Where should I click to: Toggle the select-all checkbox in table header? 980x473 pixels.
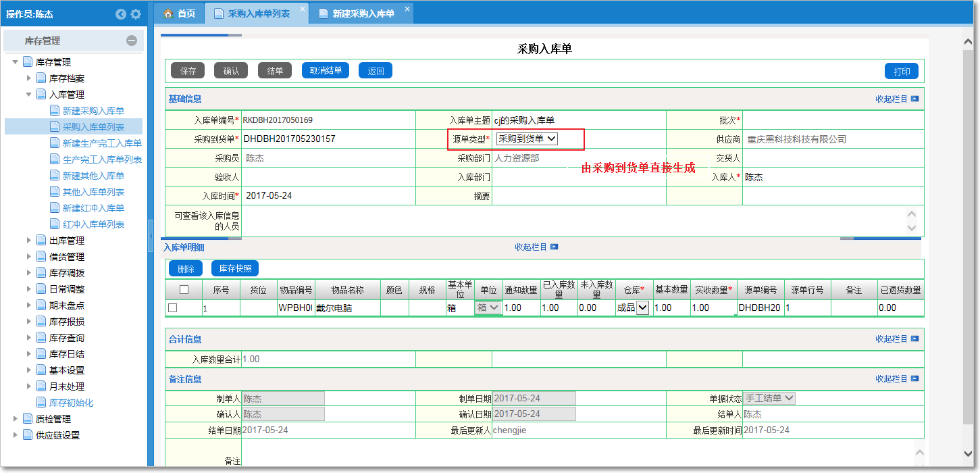184,290
